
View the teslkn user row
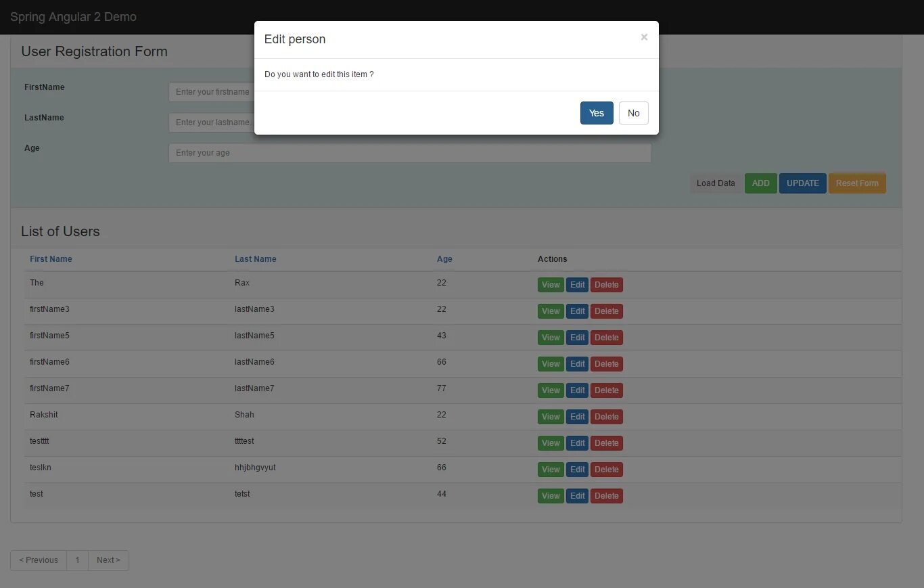[551, 470]
